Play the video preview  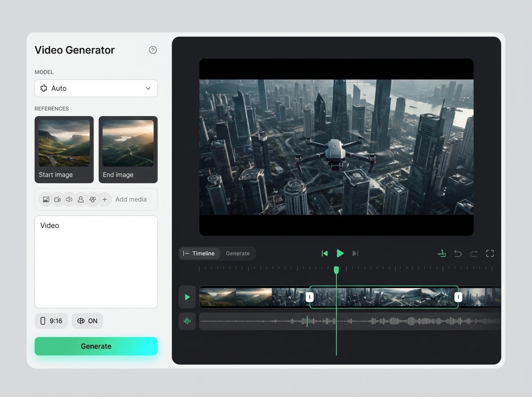pyautogui.click(x=340, y=253)
